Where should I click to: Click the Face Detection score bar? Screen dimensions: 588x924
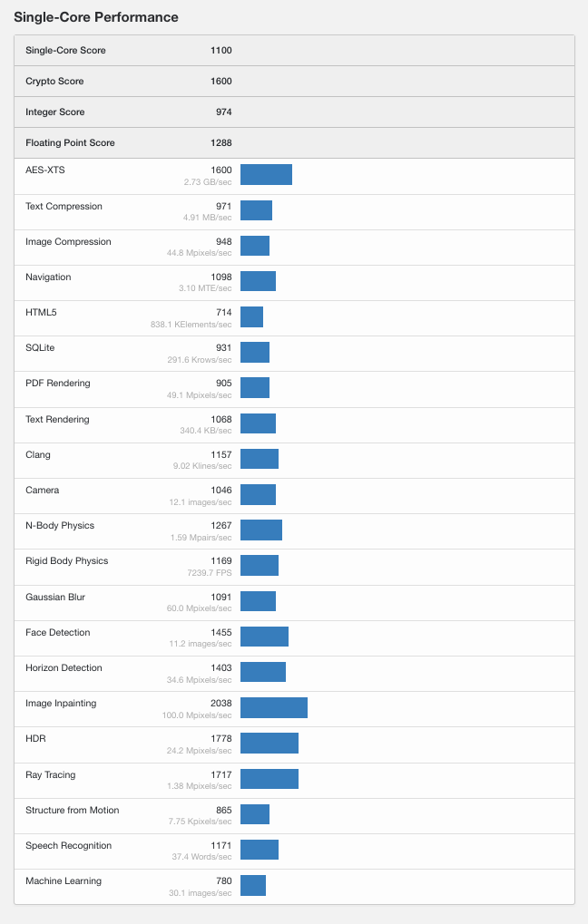click(264, 637)
